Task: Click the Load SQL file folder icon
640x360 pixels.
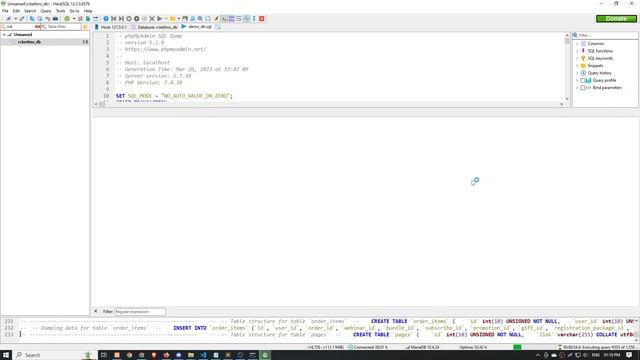Action: click(x=173, y=19)
